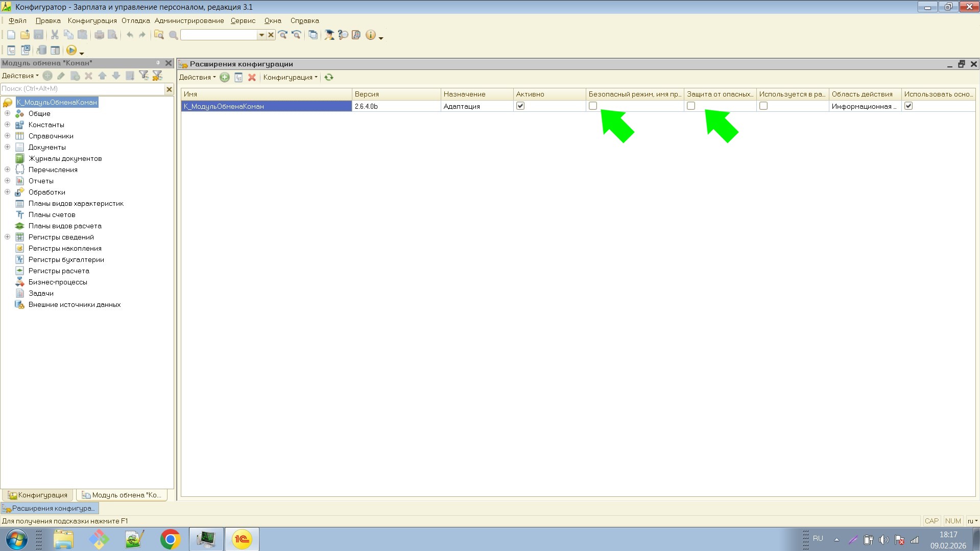Enable the Безопасный режим checkbox
The height and width of the screenshot is (551, 980).
coord(593,106)
